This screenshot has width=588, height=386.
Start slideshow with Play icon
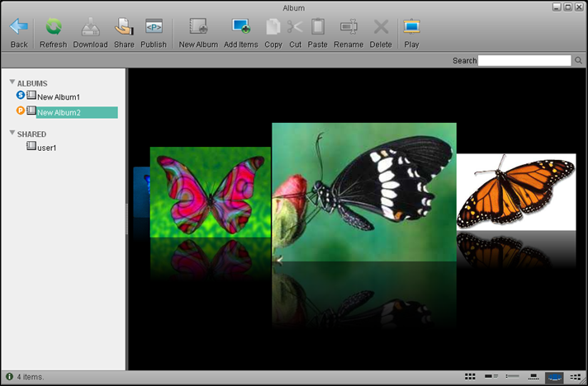411,27
